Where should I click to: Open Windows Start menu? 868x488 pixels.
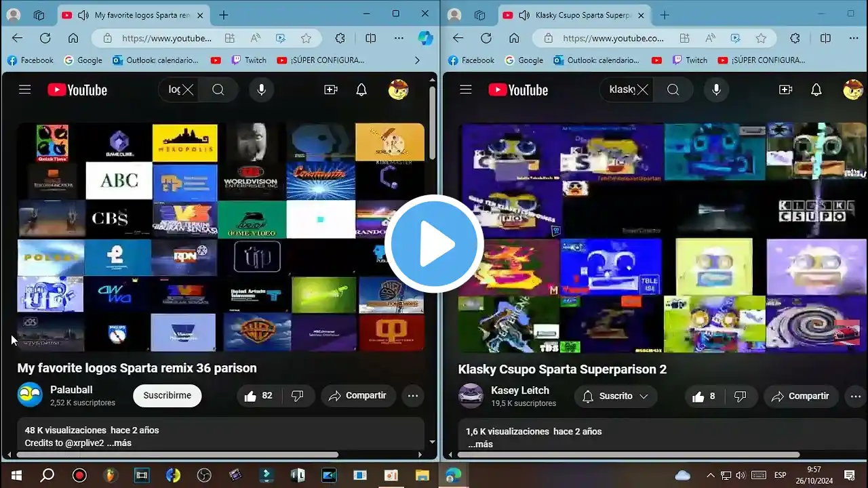[16, 475]
